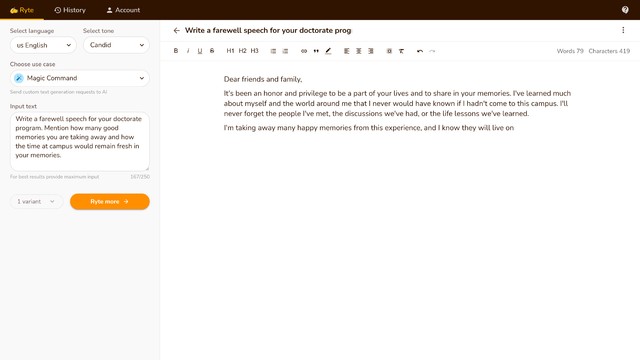Open help via question mark icon
The image size is (640, 360).
click(625, 10)
